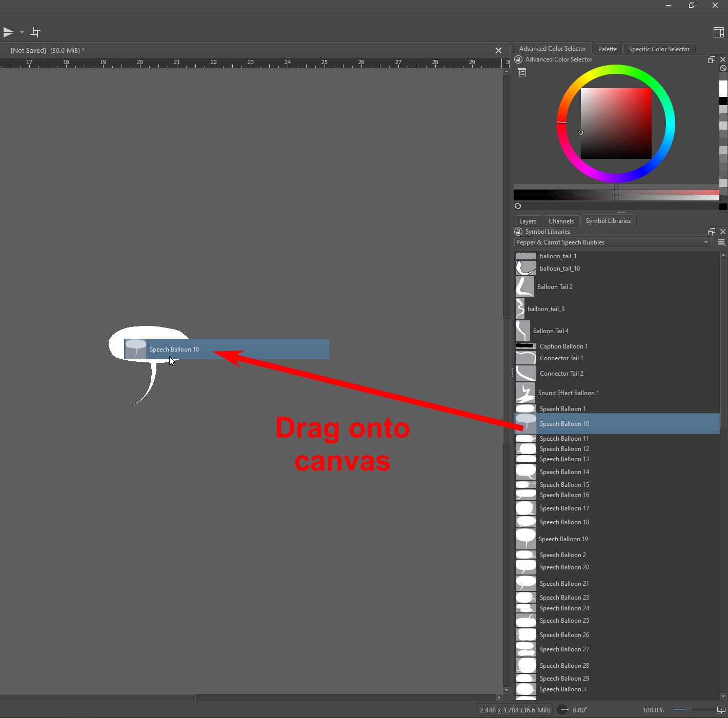Open the workspace chooser icon
The height and width of the screenshot is (718, 728).
(719, 32)
